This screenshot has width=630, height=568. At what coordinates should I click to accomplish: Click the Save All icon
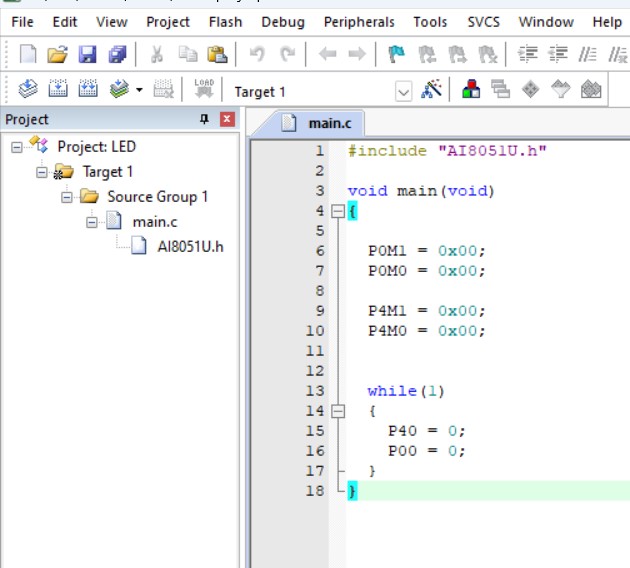pos(117,54)
